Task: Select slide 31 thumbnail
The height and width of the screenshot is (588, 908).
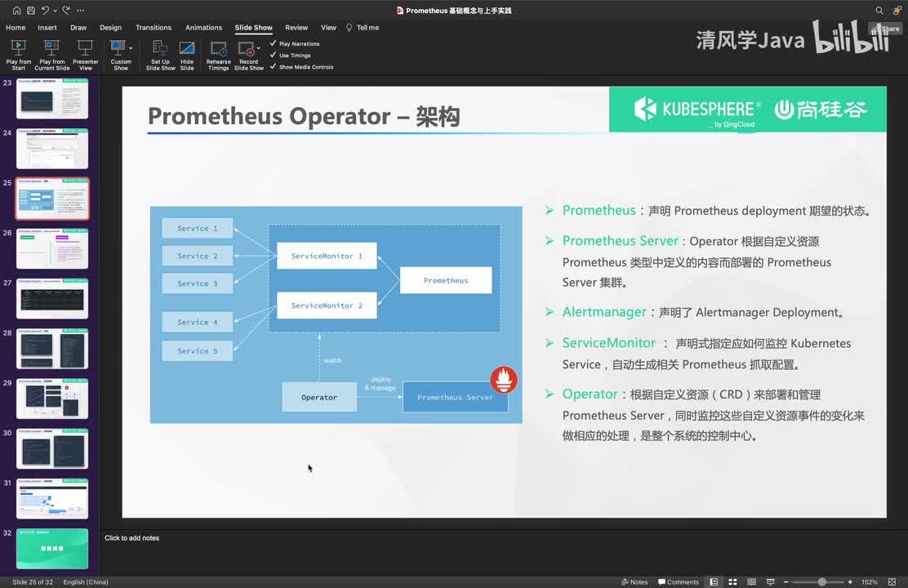Action: pyautogui.click(x=52, y=498)
